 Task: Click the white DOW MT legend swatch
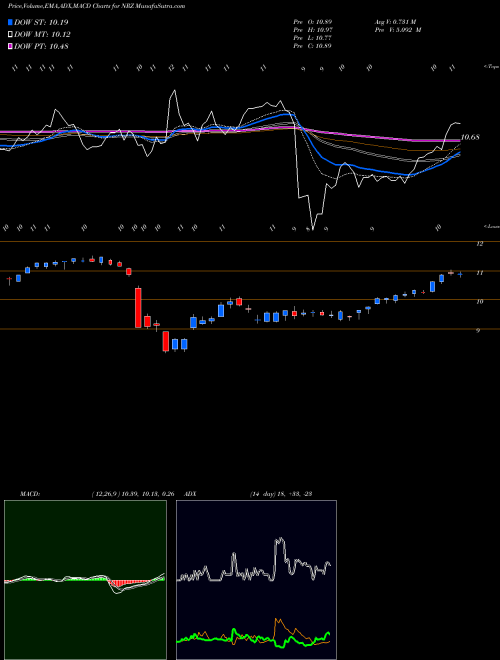[x=10, y=35]
